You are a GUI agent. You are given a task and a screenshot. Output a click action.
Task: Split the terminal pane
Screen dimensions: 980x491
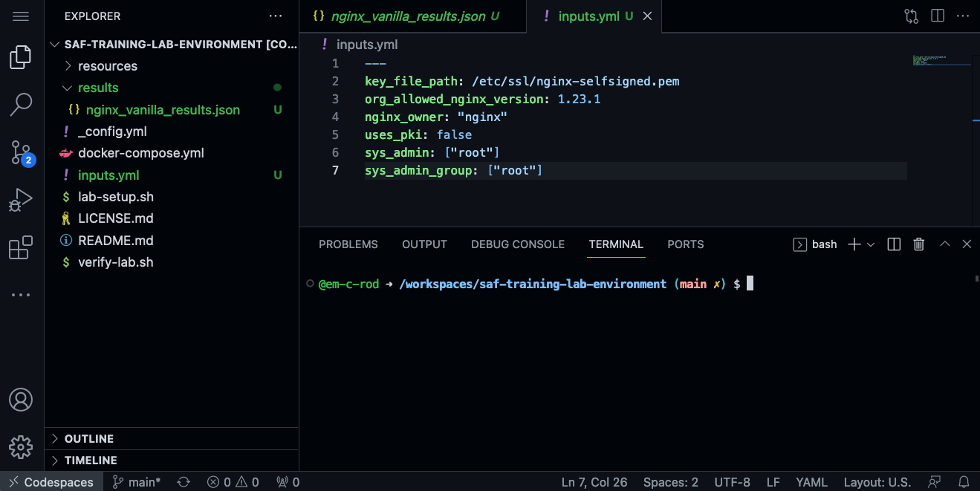(x=893, y=244)
